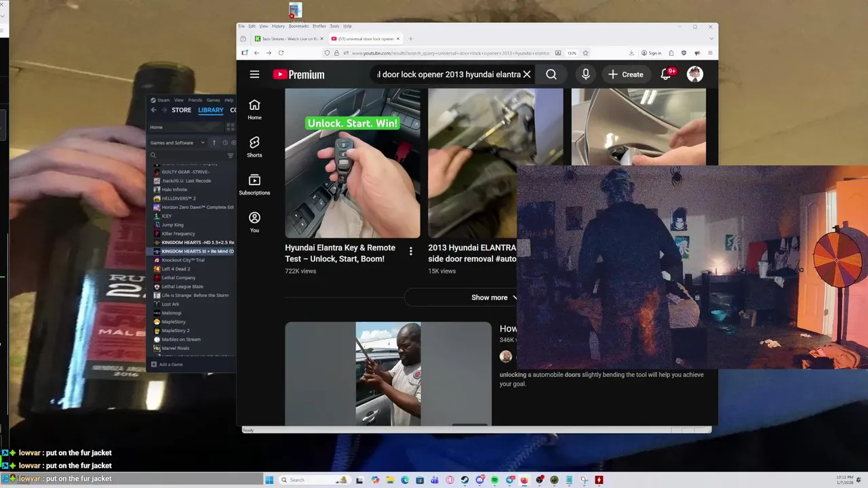Switch to Steam LIBRARY tab
Screen dimensions: 868x488
pos(211,110)
